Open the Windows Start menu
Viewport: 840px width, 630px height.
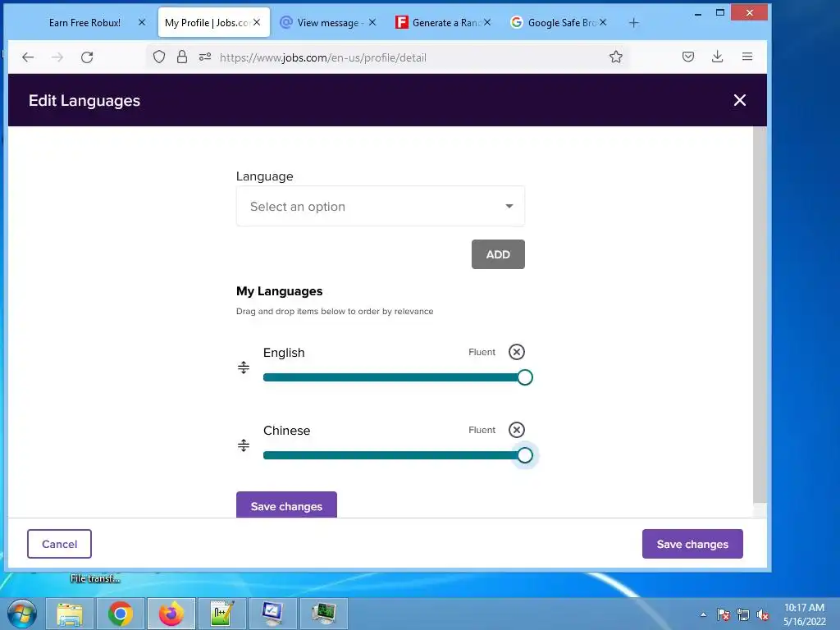[x=22, y=614]
